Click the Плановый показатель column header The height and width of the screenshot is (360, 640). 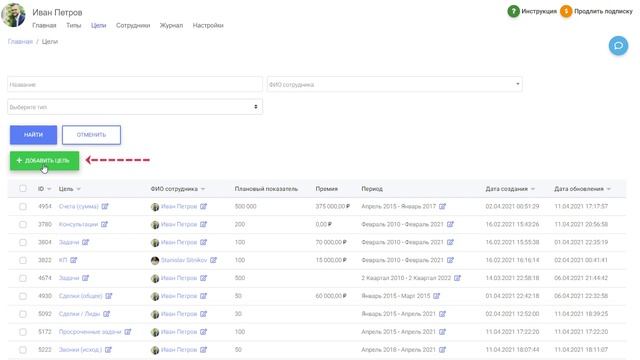click(x=266, y=189)
